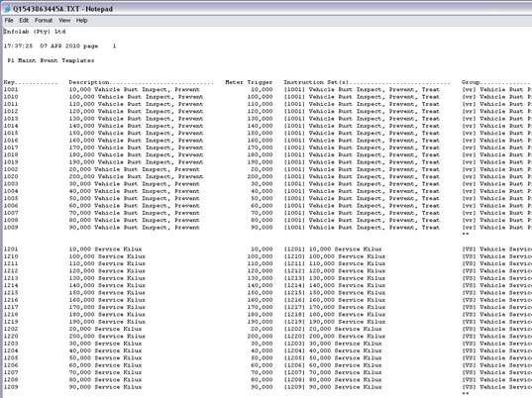The height and width of the screenshot is (398, 532).
Task: Click the [1210] 100,000 Service Hilux instruction
Action: [335, 256]
